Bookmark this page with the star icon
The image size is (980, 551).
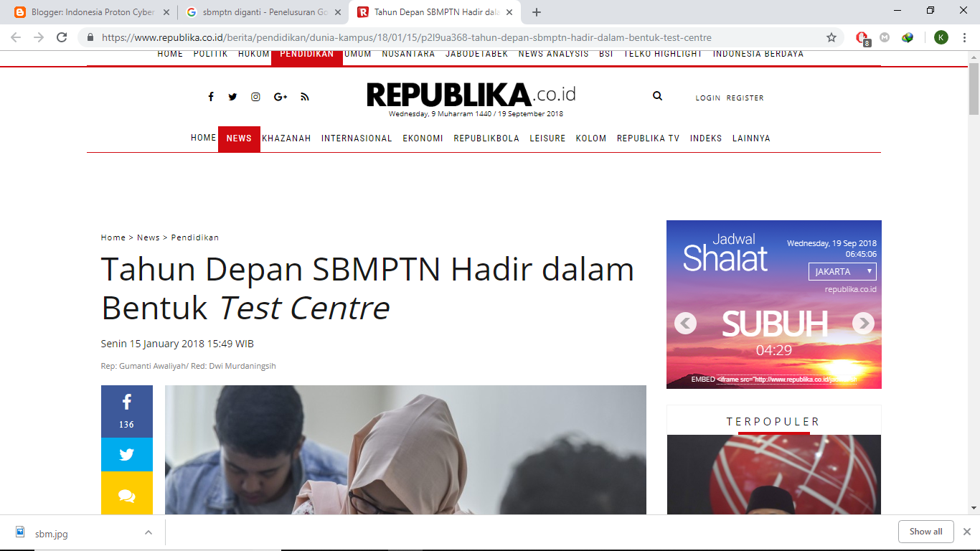(831, 37)
